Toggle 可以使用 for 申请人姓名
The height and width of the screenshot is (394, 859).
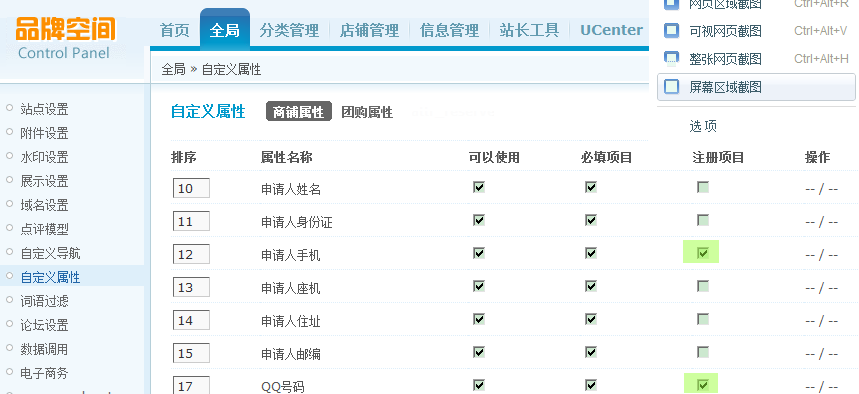click(479, 187)
